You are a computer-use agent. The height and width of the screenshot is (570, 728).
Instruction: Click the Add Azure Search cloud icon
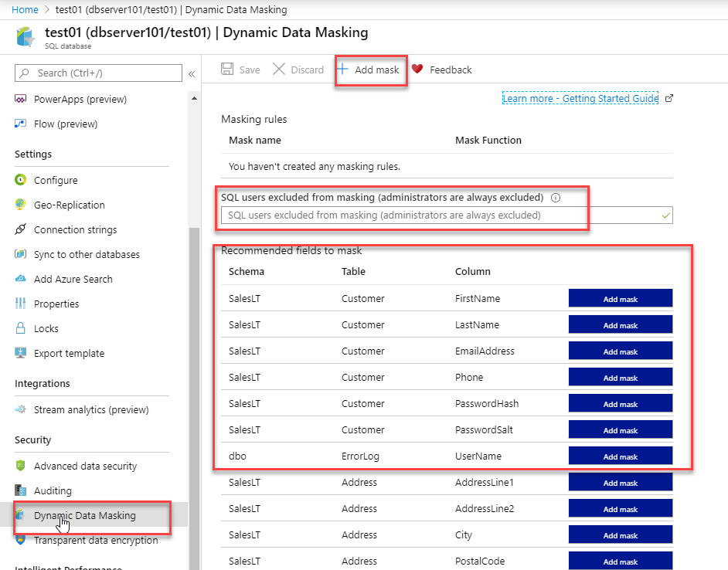[20, 279]
